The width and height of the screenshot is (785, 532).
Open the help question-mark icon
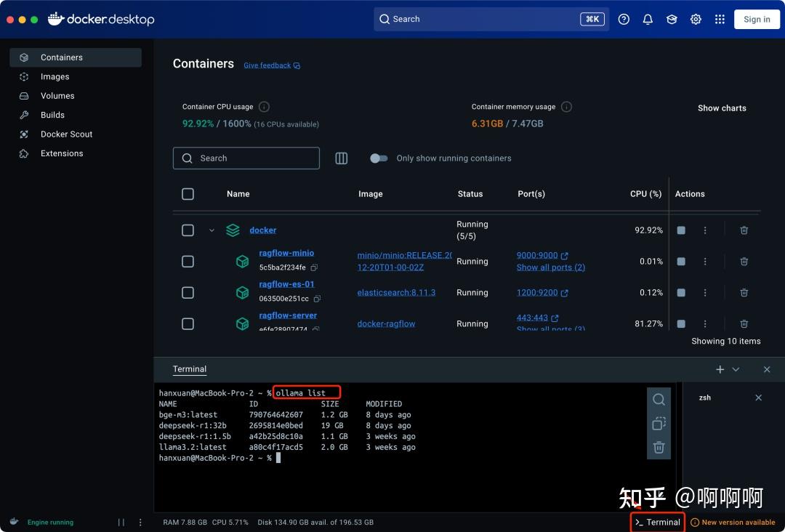tap(624, 19)
